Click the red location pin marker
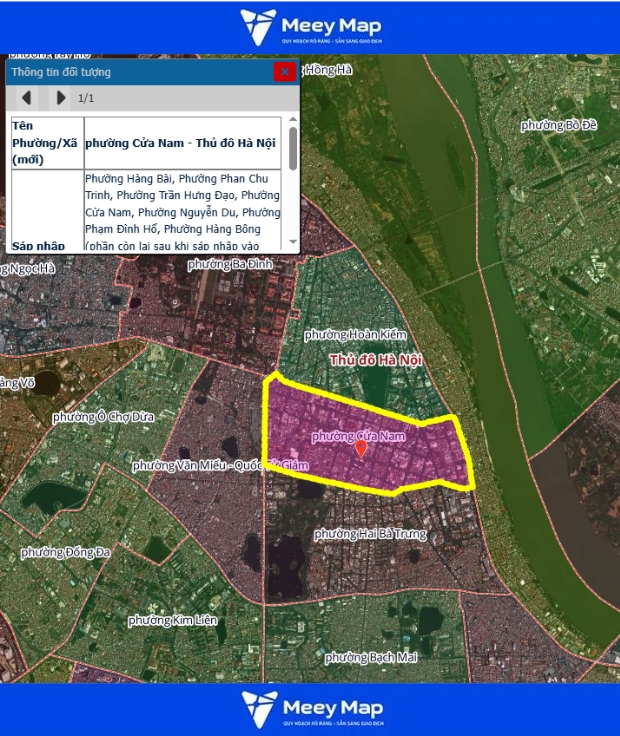Screen dimensions: 620x736 361,450
